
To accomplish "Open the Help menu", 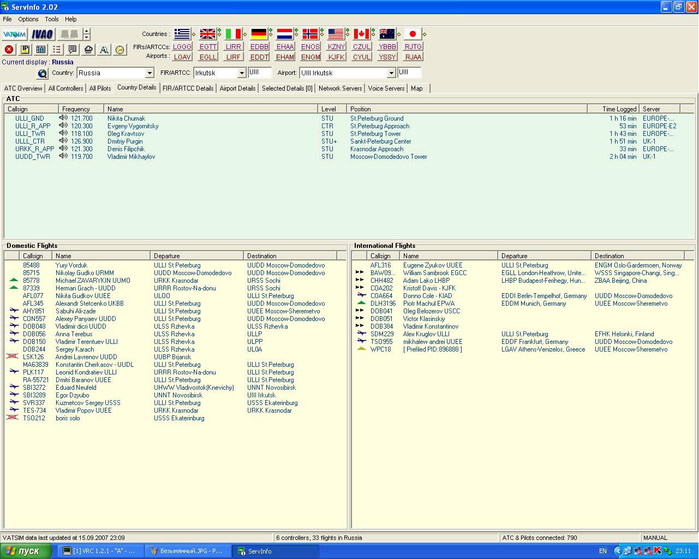I will tap(71, 19).
